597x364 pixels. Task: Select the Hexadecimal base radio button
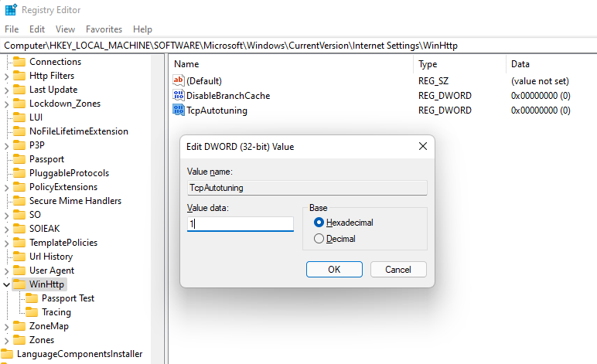pos(319,223)
